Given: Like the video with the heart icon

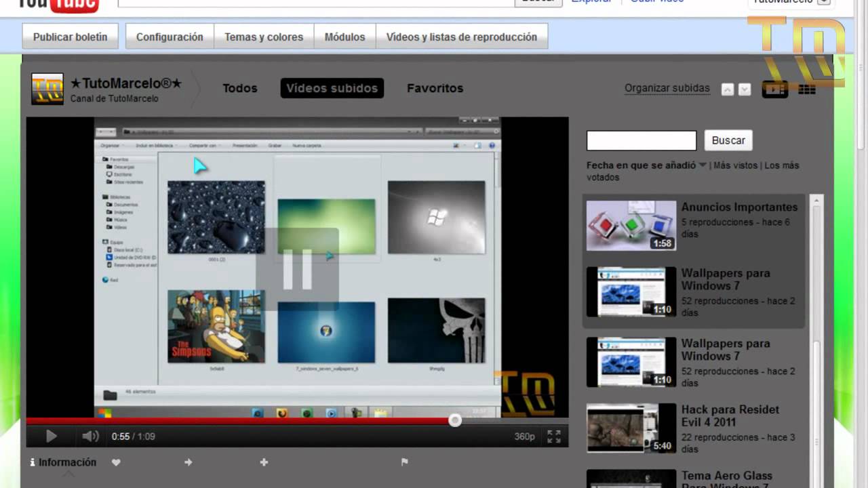Looking at the screenshot, I should click(116, 462).
